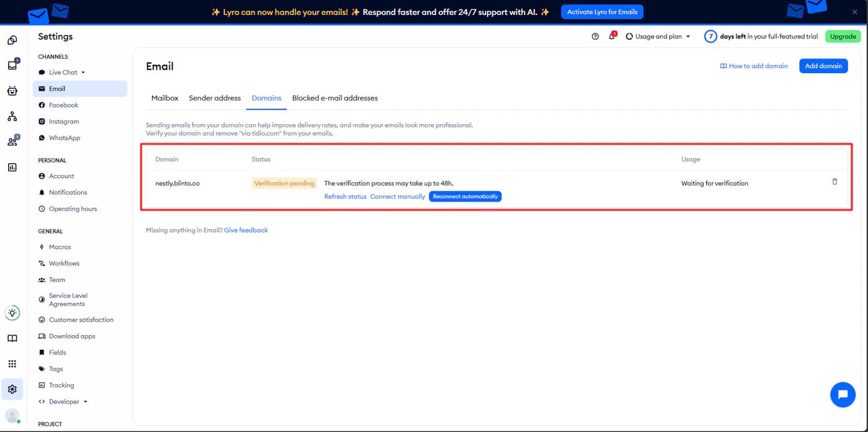The width and height of the screenshot is (868, 432).
Task: Open the chat widget bubble
Action: click(x=843, y=394)
